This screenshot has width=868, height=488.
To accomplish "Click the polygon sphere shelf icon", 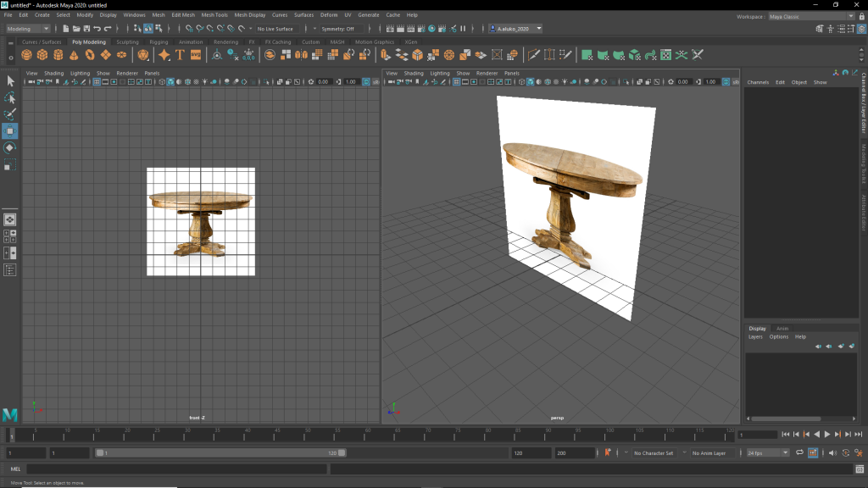I will (x=27, y=55).
